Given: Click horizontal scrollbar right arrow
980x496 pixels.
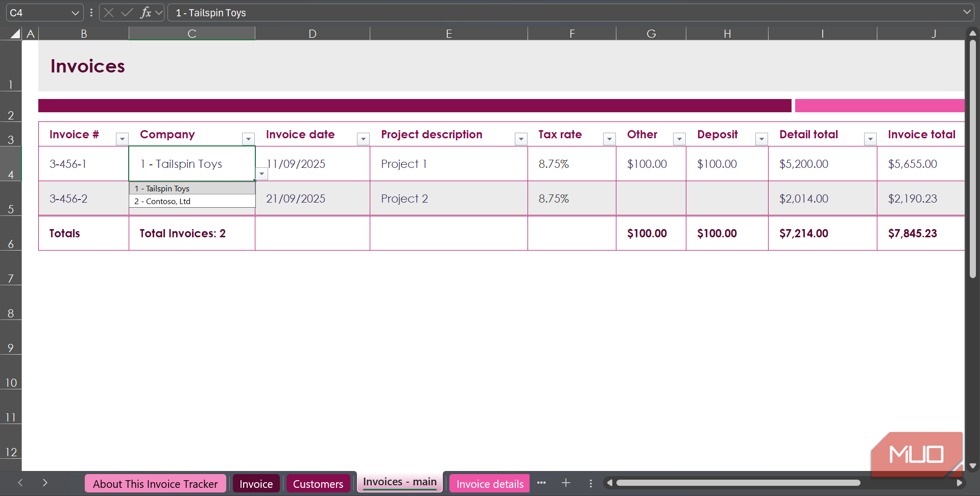Looking at the screenshot, I should click(959, 483).
